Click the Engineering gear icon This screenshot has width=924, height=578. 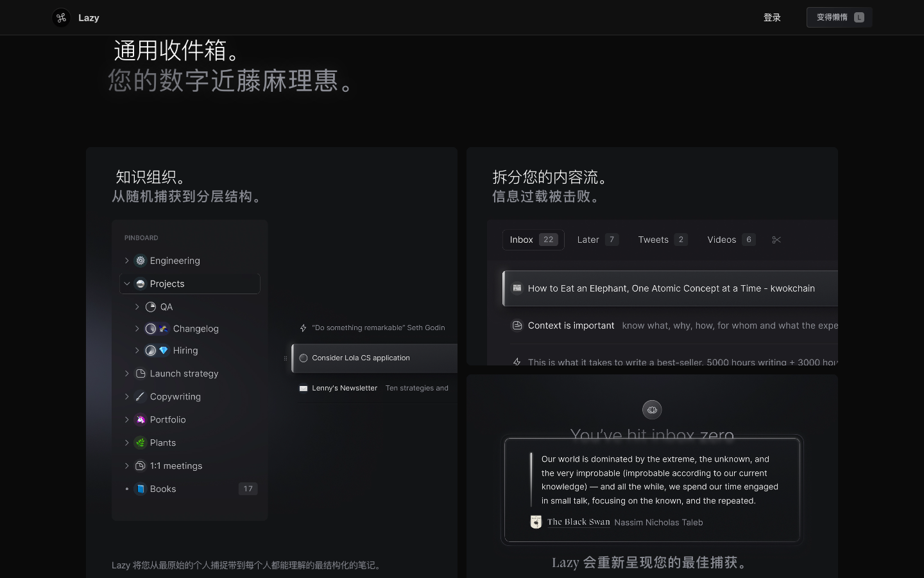pyautogui.click(x=141, y=261)
